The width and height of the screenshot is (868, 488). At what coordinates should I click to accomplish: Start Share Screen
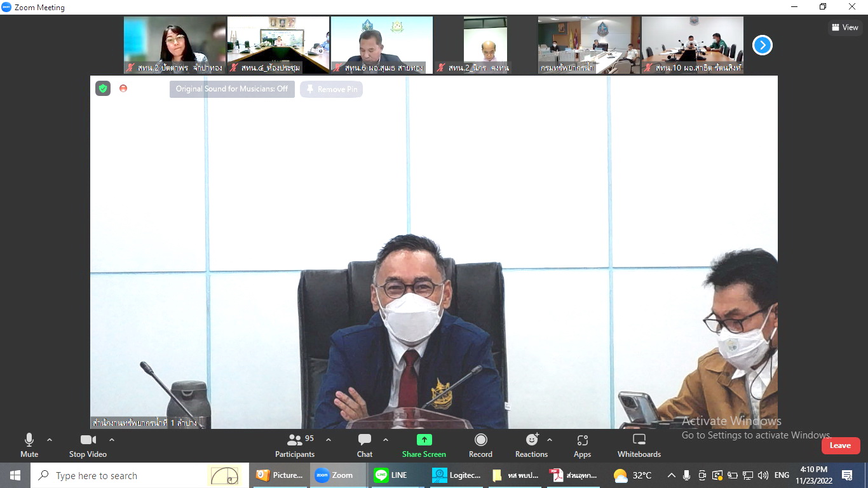tap(424, 445)
